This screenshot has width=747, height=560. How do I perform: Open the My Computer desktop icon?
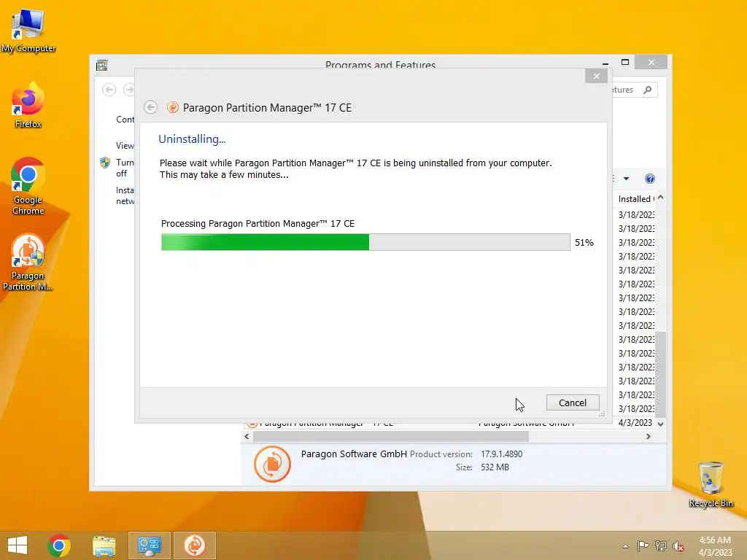pos(28,31)
